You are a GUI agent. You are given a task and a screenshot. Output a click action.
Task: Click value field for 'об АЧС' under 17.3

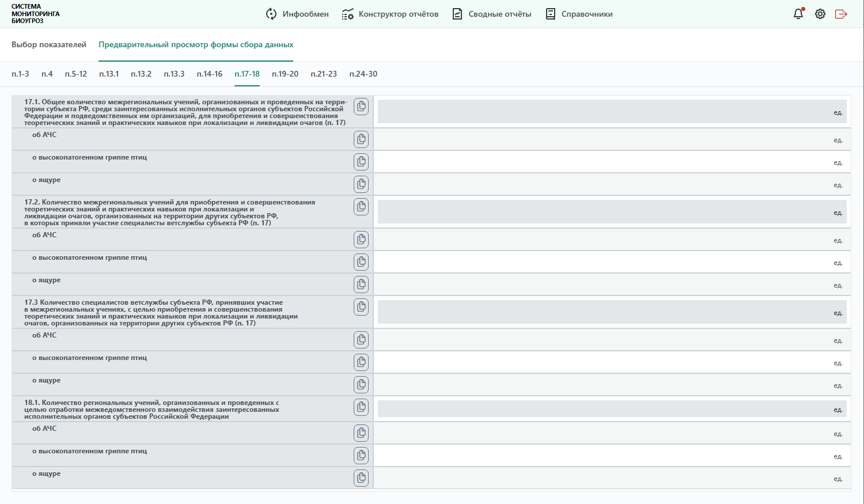coord(612,340)
